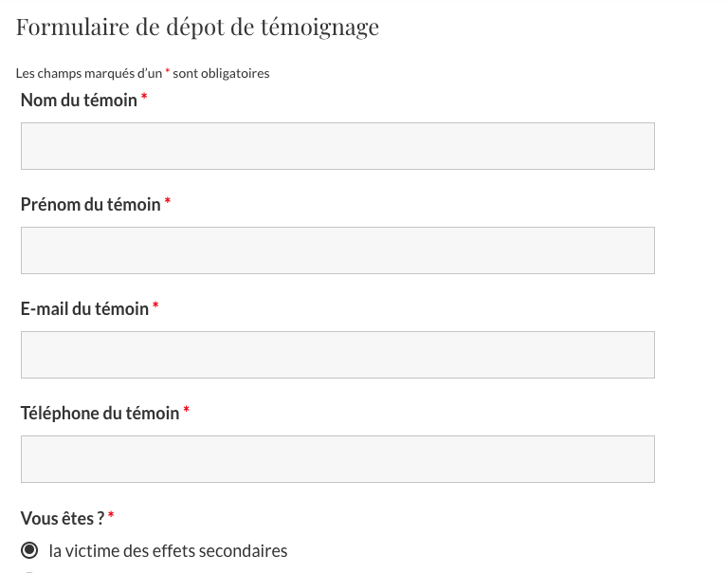Click the 'E-mail du témoin' label
Viewport: 728px width, 573px height.
84,308
